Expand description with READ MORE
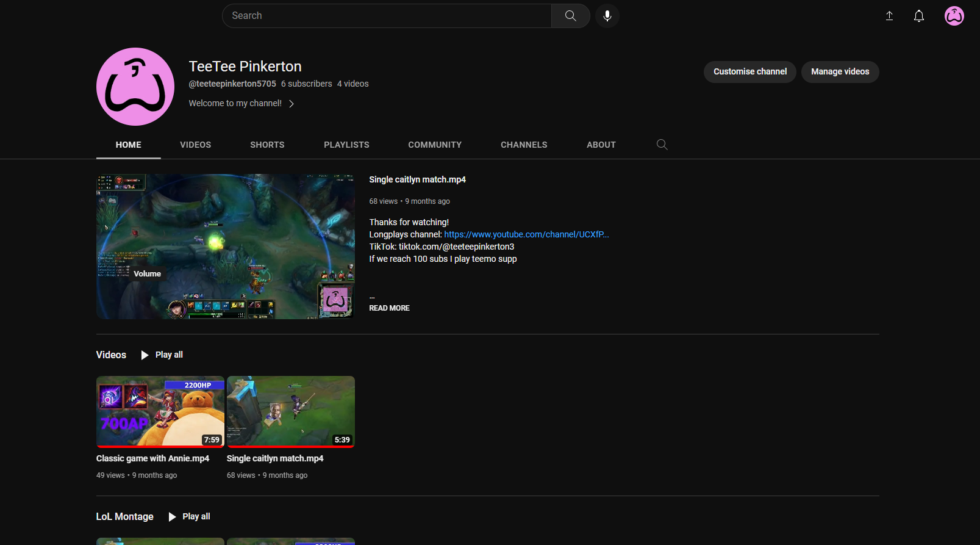The height and width of the screenshot is (545, 980). tap(389, 308)
